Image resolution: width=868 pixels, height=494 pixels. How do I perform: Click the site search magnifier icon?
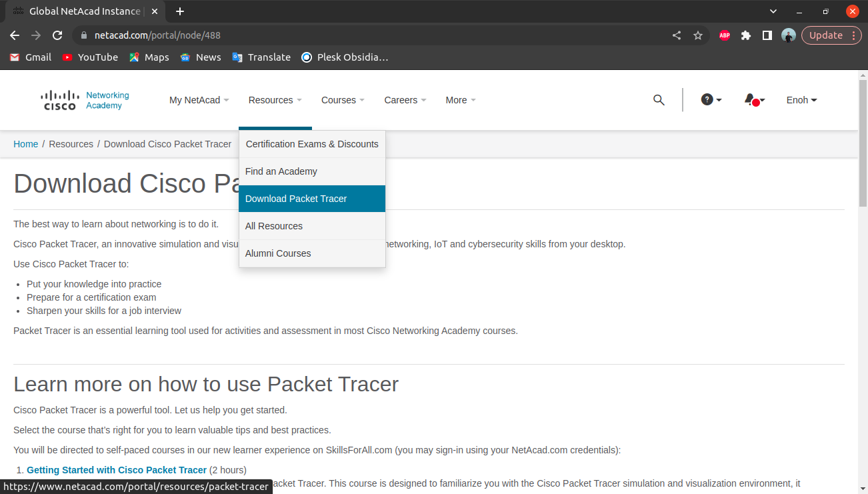[x=659, y=100]
